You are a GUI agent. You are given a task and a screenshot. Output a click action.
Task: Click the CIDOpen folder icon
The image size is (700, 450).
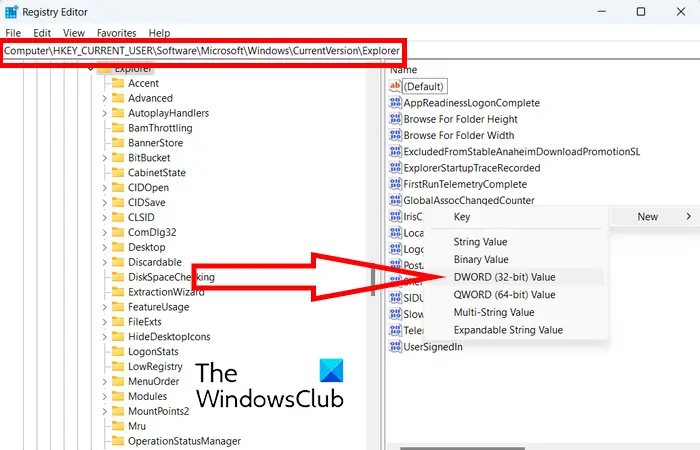118,188
